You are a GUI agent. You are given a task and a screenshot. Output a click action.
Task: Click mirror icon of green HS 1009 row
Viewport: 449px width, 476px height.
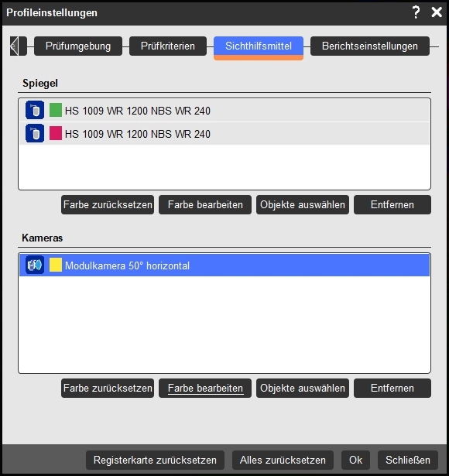35,110
